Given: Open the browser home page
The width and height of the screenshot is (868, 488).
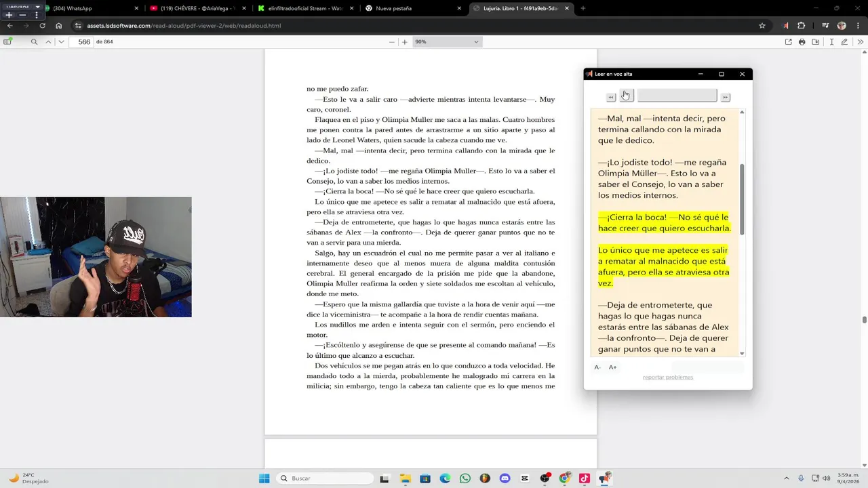Looking at the screenshot, I should pos(59,26).
